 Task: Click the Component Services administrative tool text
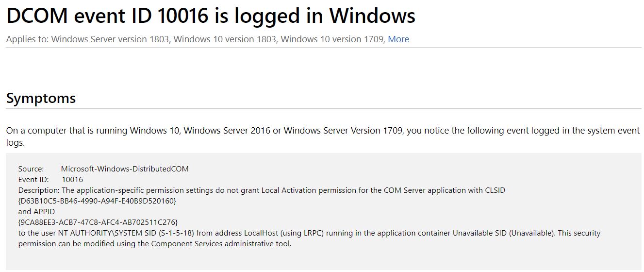(220, 244)
